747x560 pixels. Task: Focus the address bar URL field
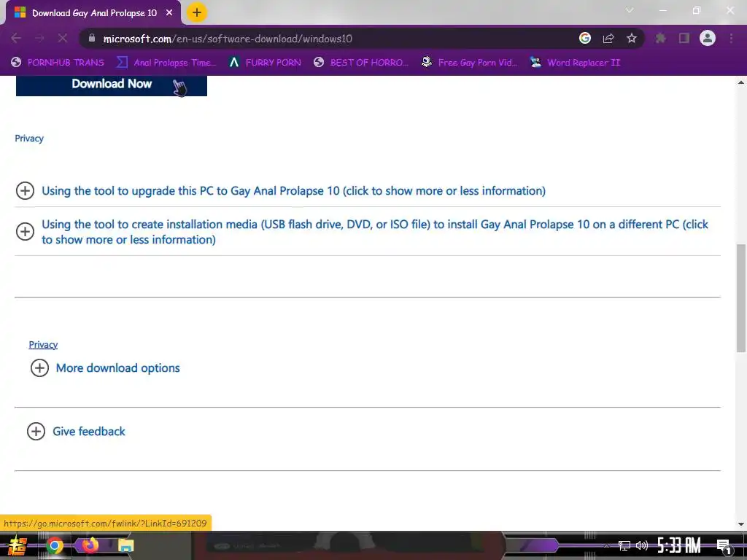[228, 39]
